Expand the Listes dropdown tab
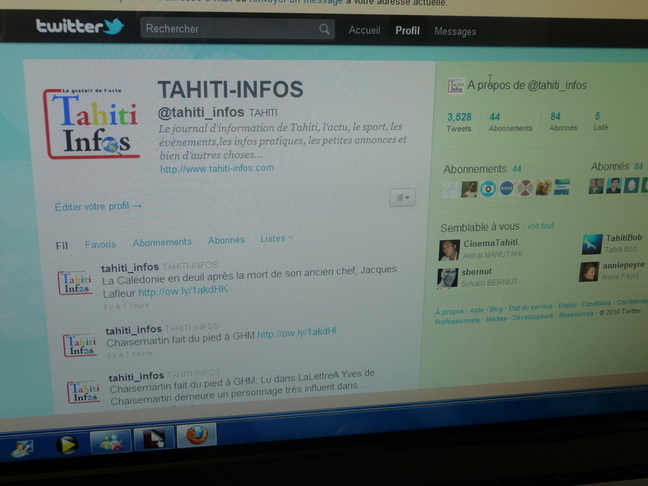 276,238
